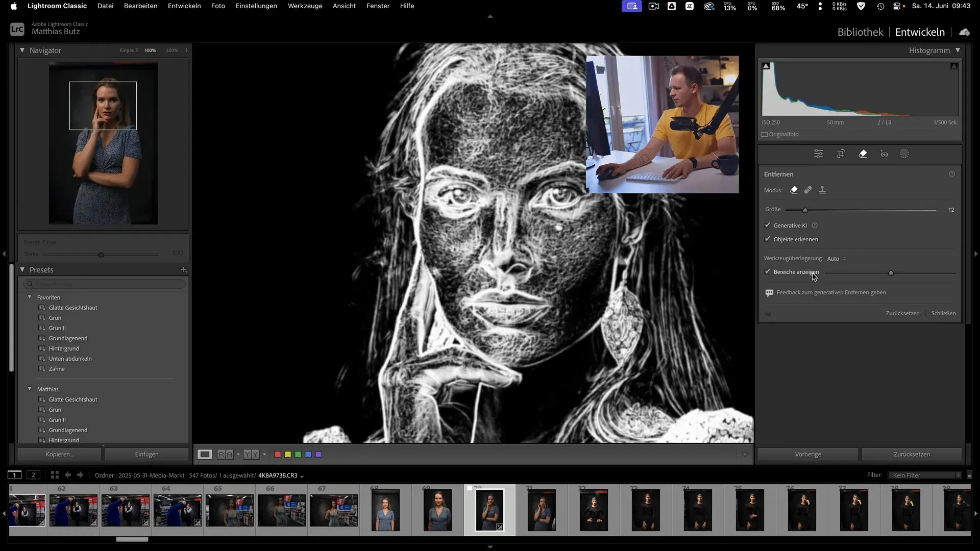This screenshot has width=980, height=551.
Task: Toggle the Bereiche anzeigen checkbox
Action: tap(767, 272)
